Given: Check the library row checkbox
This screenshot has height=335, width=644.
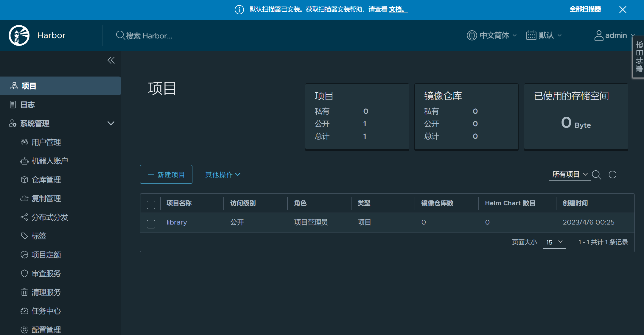Looking at the screenshot, I should [151, 224].
